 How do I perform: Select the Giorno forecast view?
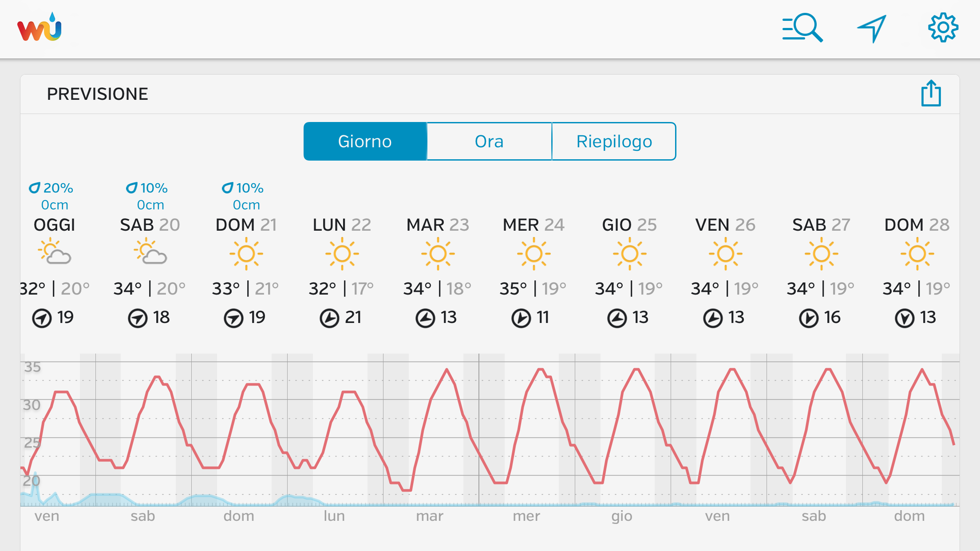click(x=365, y=142)
